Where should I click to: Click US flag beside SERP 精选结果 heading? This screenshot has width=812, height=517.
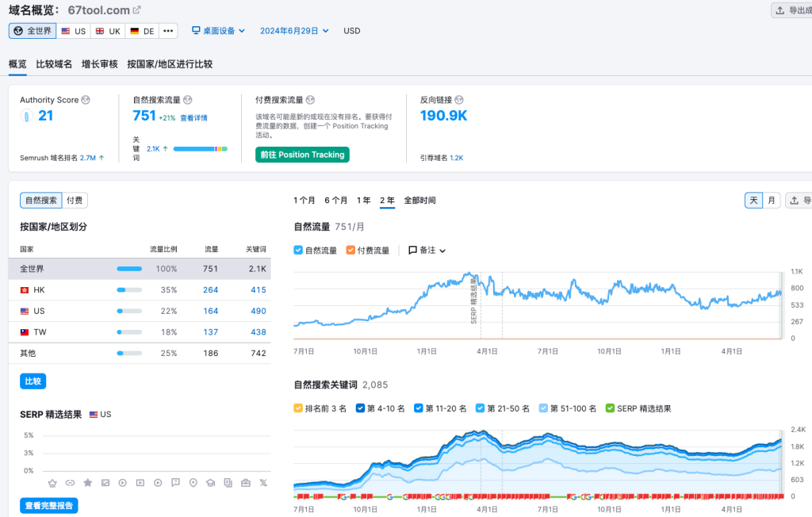click(94, 415)
